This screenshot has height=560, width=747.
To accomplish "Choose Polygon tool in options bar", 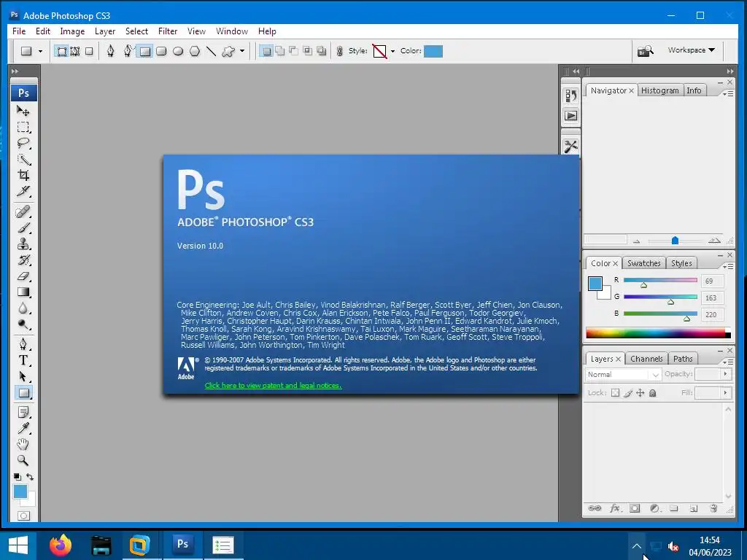I will pos(195,51).
